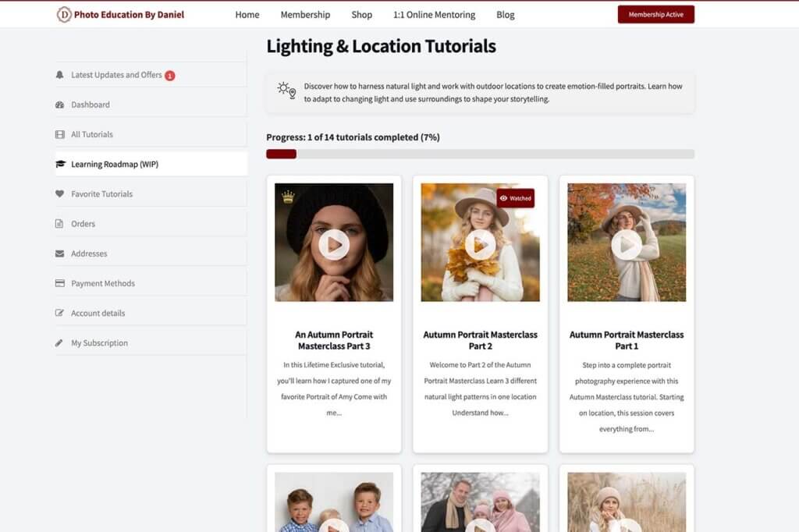Open Account details
799x532 pixels.
(151, 313)
